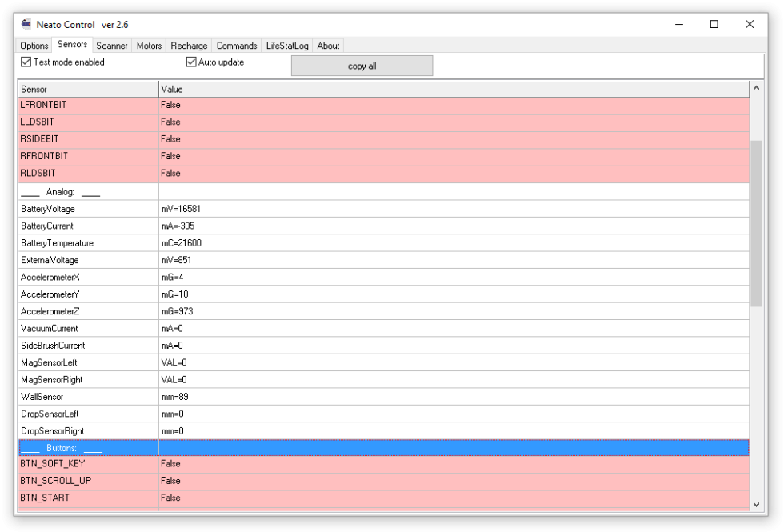Click scrollbar up arrow in sensor list
Image resolution: width=784 pixels, height=532 pixels.
click(x=757, y=87)
